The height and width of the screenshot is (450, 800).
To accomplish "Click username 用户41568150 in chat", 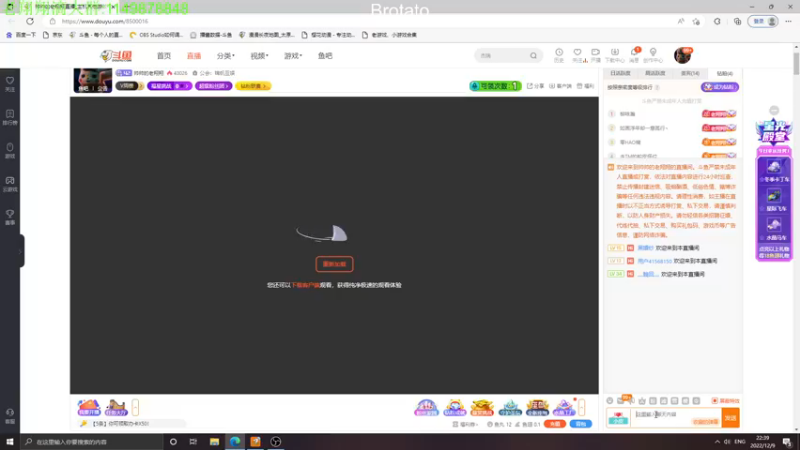I will tap(655, 261).
